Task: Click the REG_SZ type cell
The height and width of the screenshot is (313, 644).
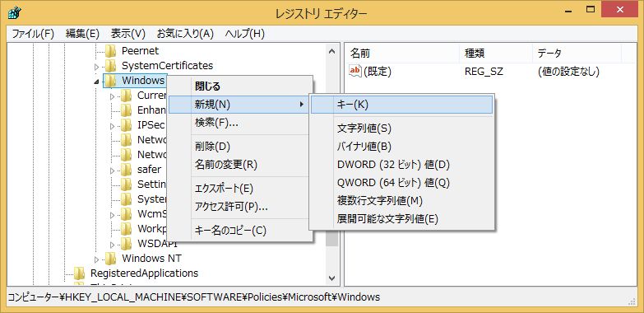Action: tap(484, 72)
